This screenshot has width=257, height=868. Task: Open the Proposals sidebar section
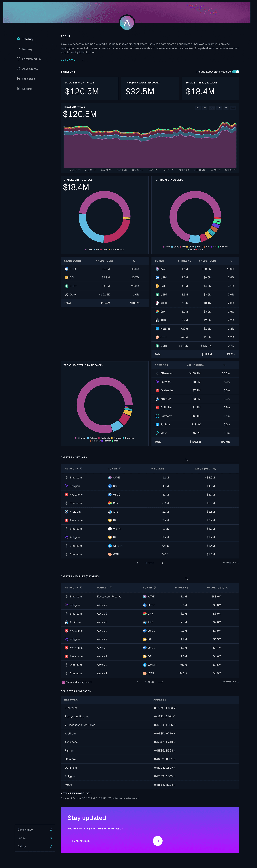tap(35, 79)
